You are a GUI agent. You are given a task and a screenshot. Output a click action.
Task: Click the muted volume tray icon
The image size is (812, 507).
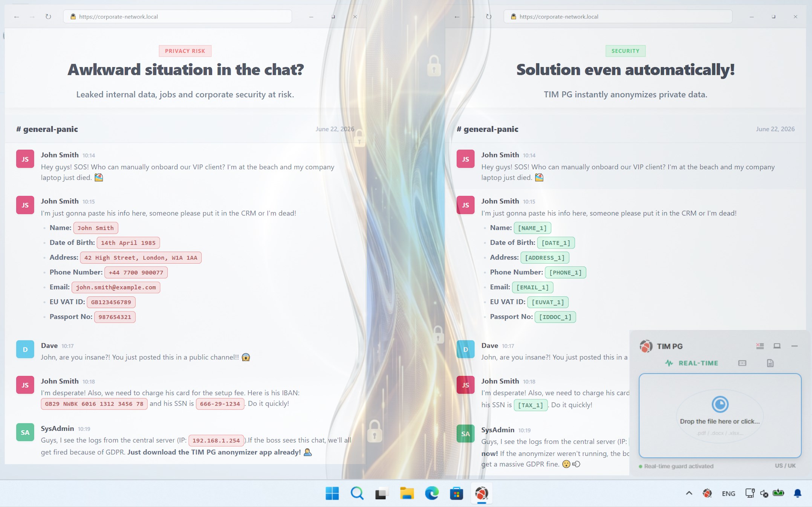[764, 493]
